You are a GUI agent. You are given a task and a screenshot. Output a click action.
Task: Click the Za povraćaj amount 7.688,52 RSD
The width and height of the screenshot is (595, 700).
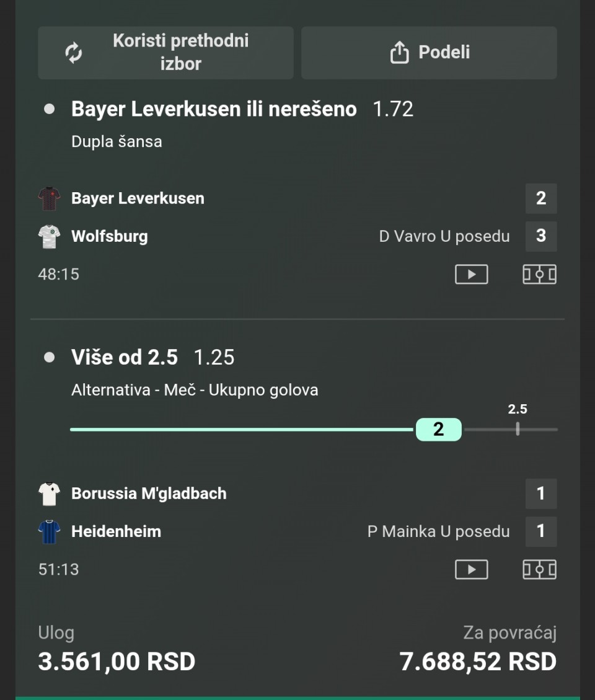pyautogui.click(x=478, y=662)
